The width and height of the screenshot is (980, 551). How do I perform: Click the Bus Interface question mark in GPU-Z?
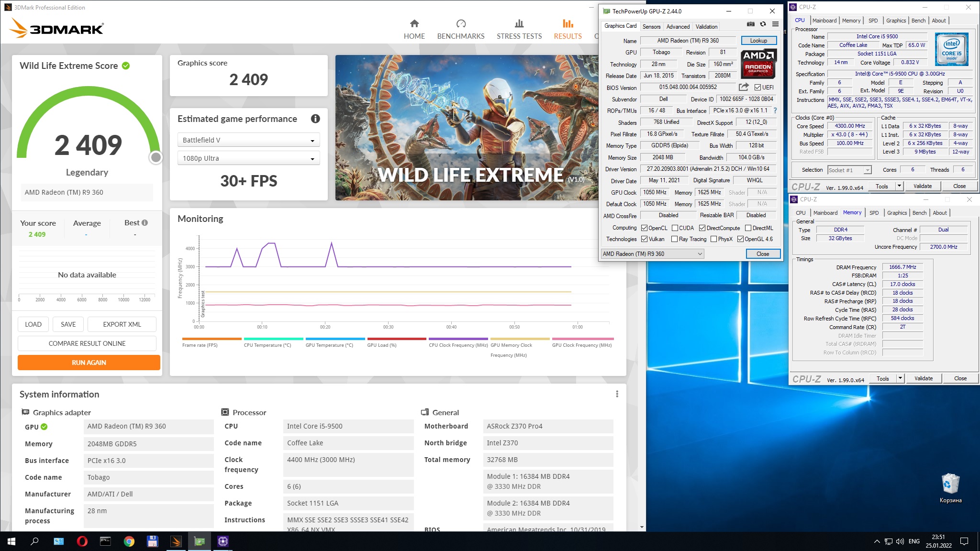tap(775, 110)
